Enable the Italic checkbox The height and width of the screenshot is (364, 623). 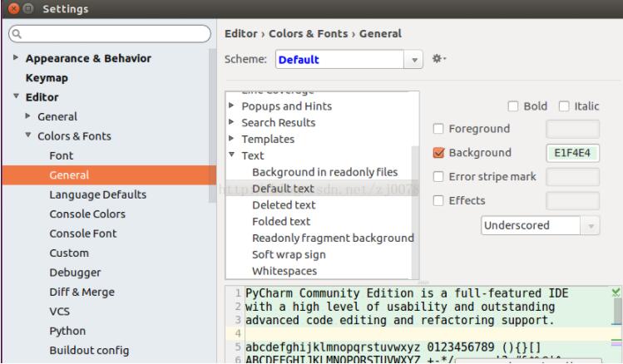[563, 106]
